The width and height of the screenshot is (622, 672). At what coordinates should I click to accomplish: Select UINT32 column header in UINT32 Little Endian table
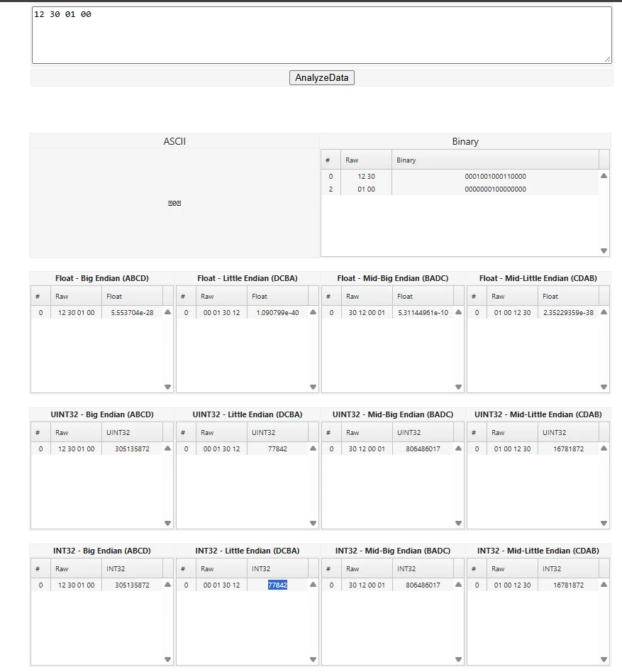tap(277, 432)
